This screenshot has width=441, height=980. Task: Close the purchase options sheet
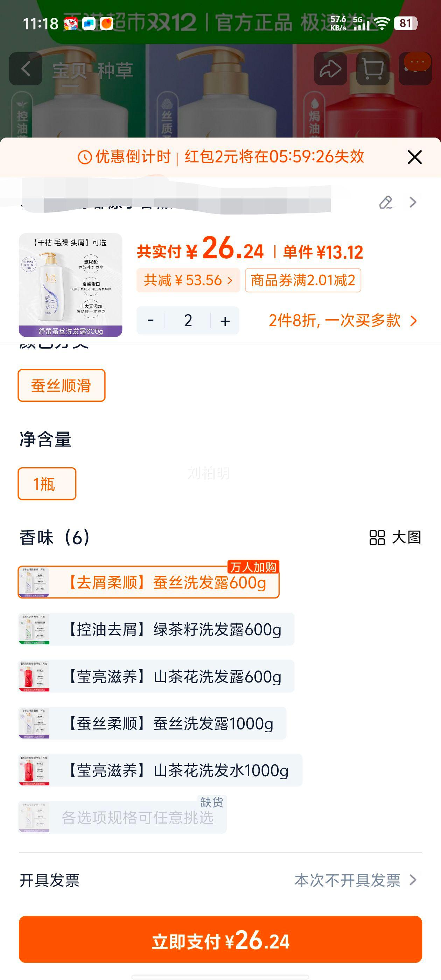coord(414,157)
